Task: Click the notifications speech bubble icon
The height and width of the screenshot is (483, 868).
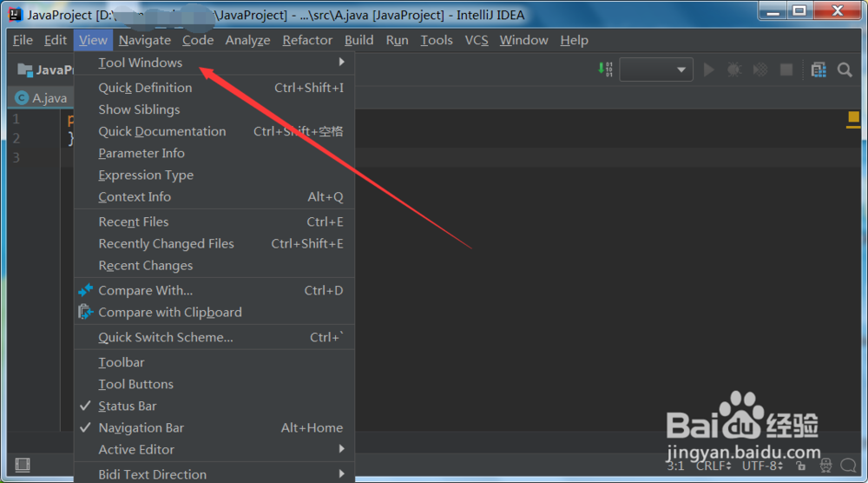Action: click(x=848, y=466)
